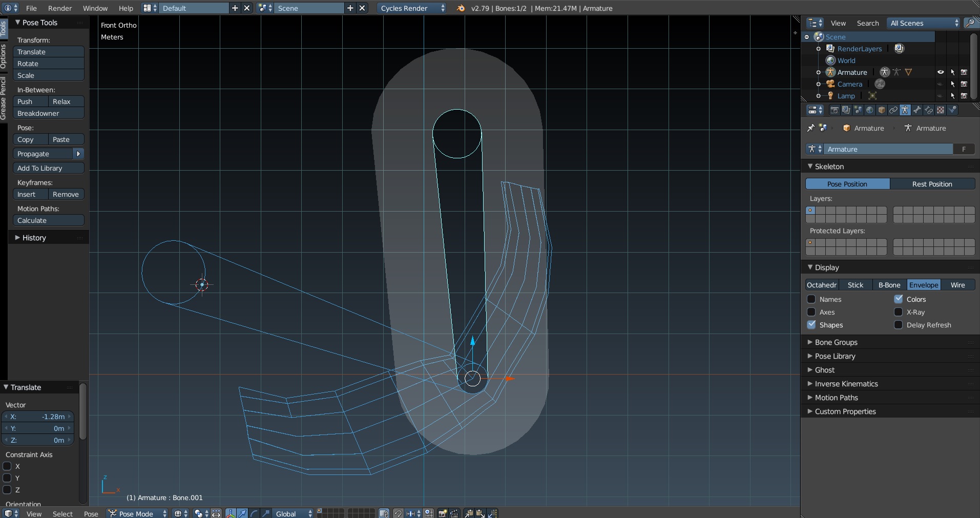980x518 pixels.
Task: Open the Render menu
Action: tap(60, 8)
